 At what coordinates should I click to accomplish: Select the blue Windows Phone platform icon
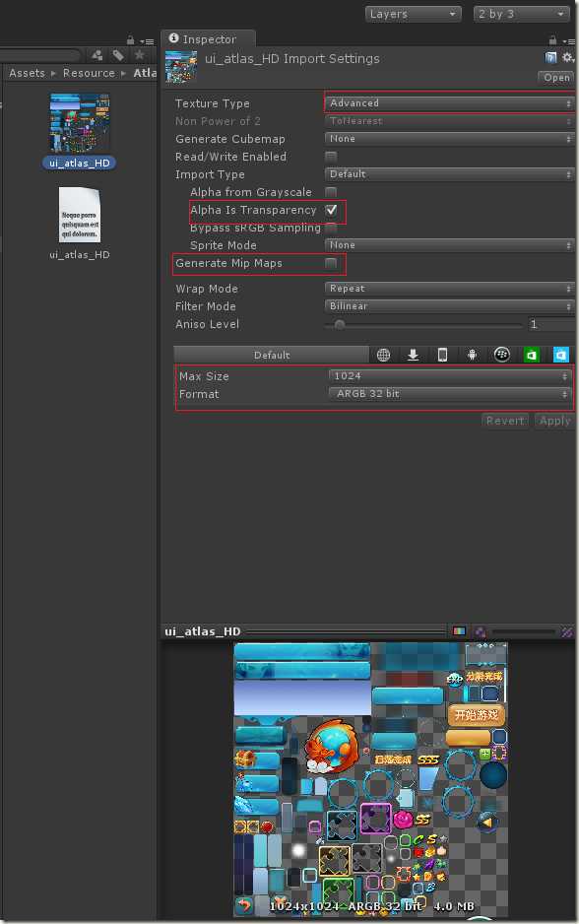point(560,355)
